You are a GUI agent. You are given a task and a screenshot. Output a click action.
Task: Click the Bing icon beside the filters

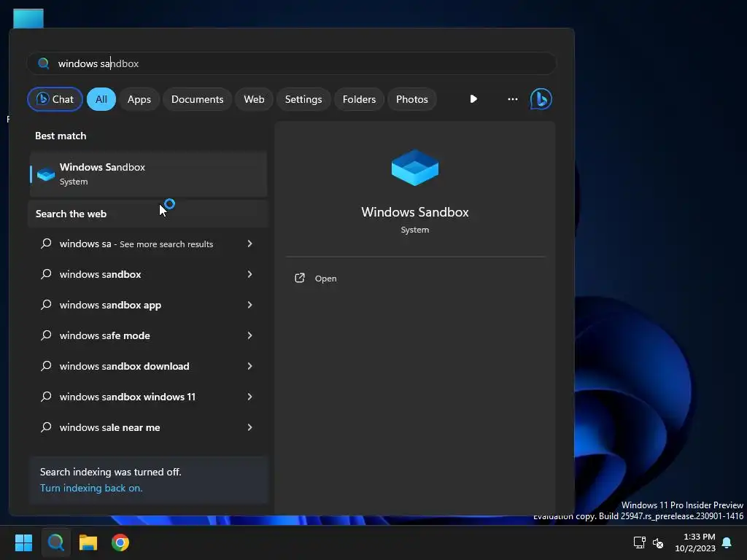541,99
